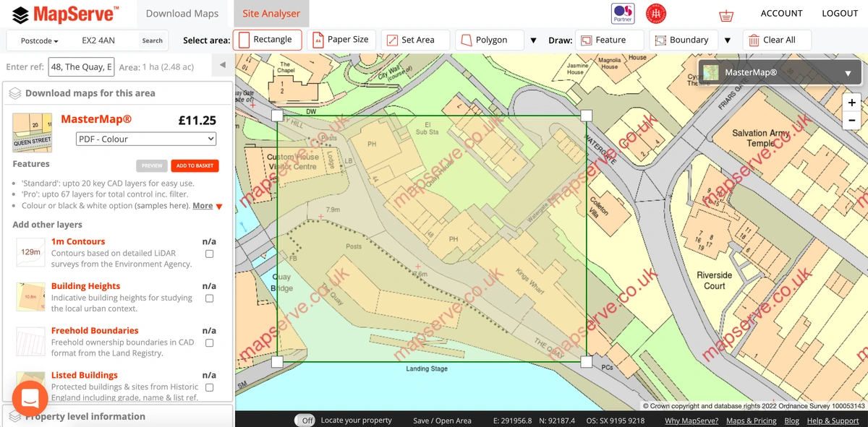
Task: Click the Freehold Boundaries layer thumbnail
Action: pyautogui.click(x=30, y=341)
